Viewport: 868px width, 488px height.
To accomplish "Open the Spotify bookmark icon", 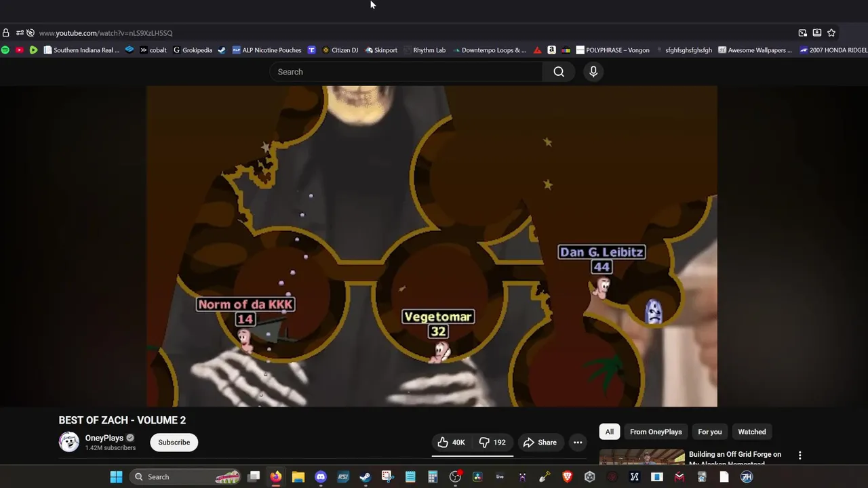I will point(5,50).
